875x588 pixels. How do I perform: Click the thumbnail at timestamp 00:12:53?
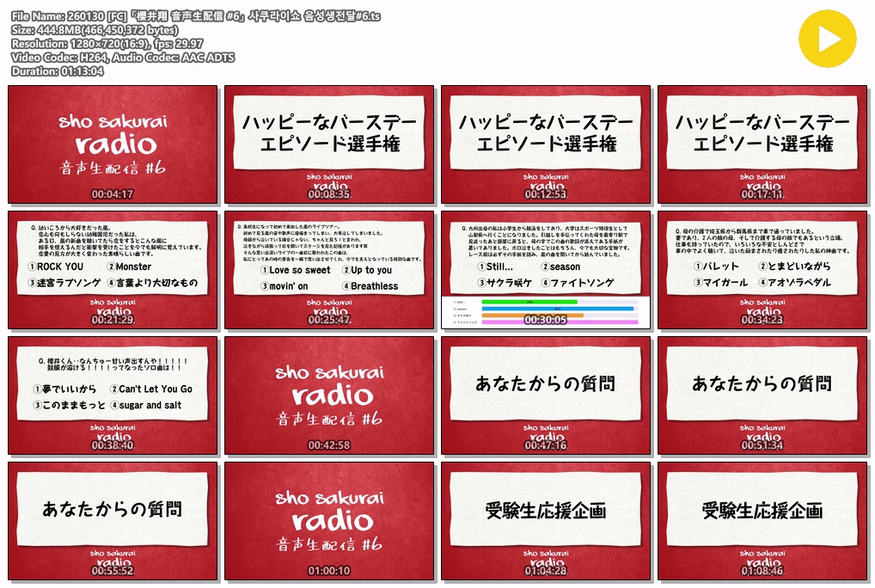click(x=546, y=144)
